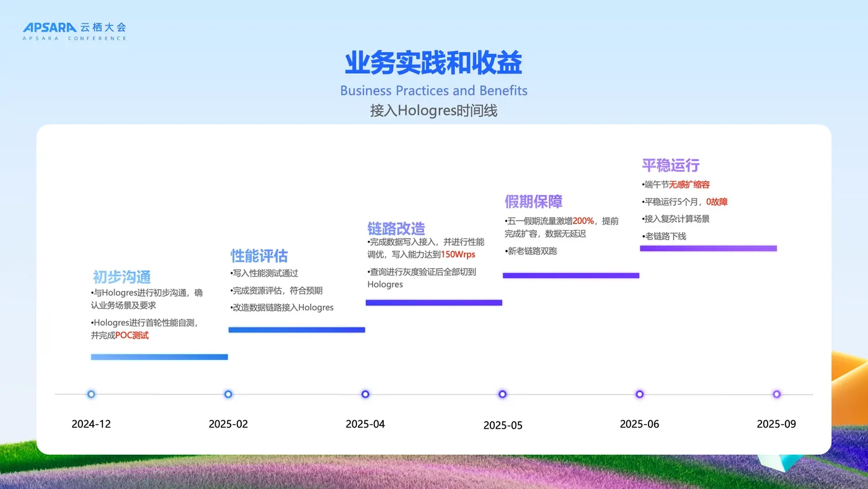
Task: Select the subtitle Business Practices and Benefits
Action: point(433,91)
